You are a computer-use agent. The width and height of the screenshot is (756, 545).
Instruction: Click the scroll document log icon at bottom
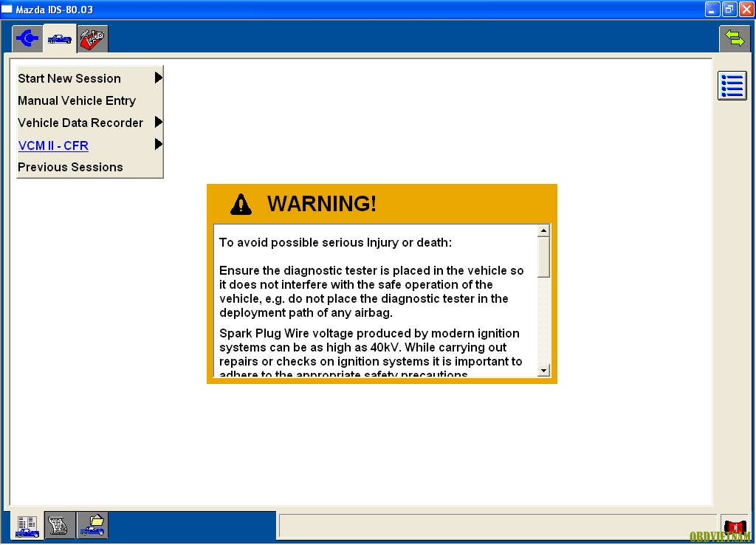click(x=60, y=526)
